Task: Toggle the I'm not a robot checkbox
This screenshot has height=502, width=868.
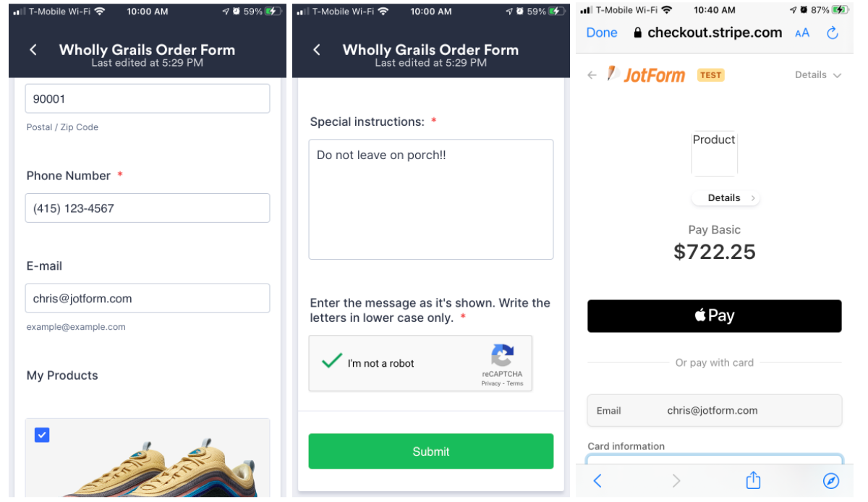Action: (332, 361)
